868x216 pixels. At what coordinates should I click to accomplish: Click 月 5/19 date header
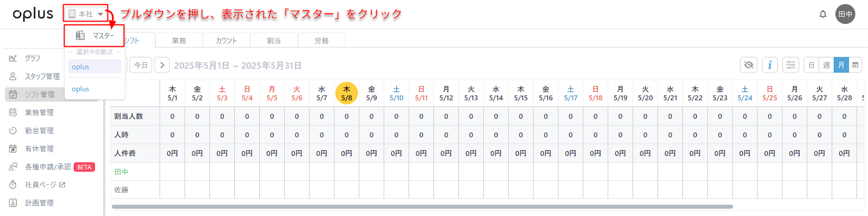coord(621,93)
